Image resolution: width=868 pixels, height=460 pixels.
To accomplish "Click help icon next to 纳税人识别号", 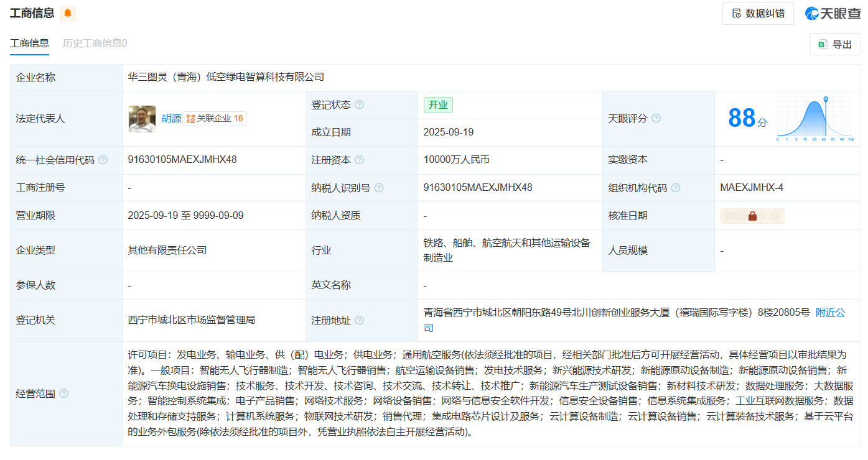I will [x=378, y=188].
